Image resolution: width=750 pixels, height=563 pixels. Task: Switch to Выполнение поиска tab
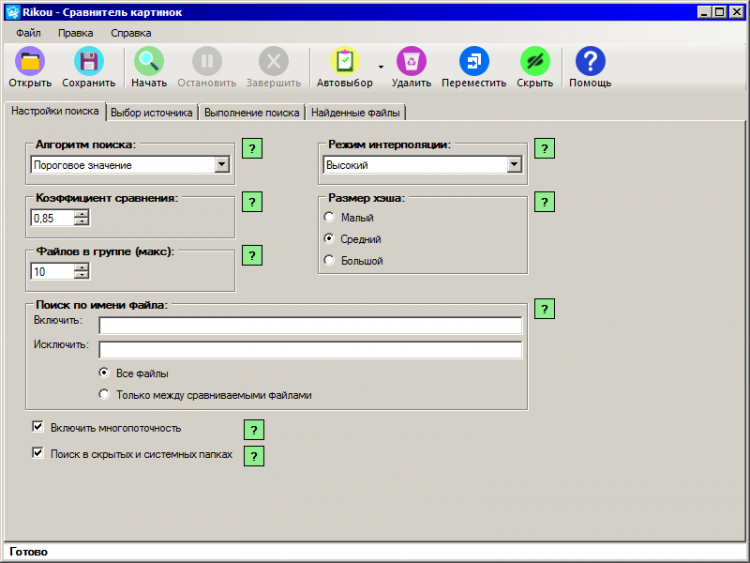coord(252,113)
